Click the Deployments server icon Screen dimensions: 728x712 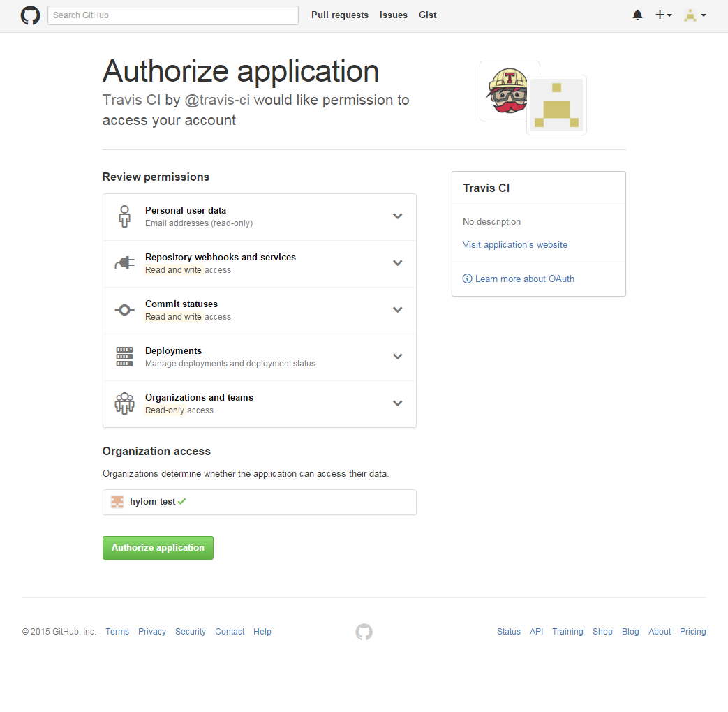tap(124, 357)
